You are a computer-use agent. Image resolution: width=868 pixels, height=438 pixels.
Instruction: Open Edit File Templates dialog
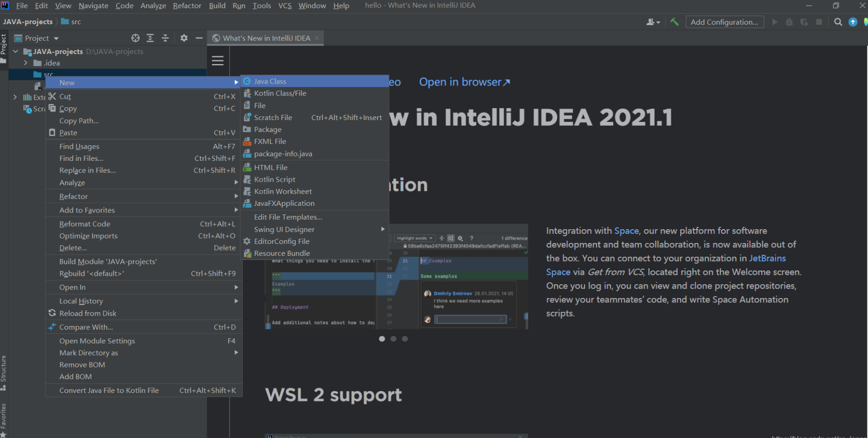(315, 217)
